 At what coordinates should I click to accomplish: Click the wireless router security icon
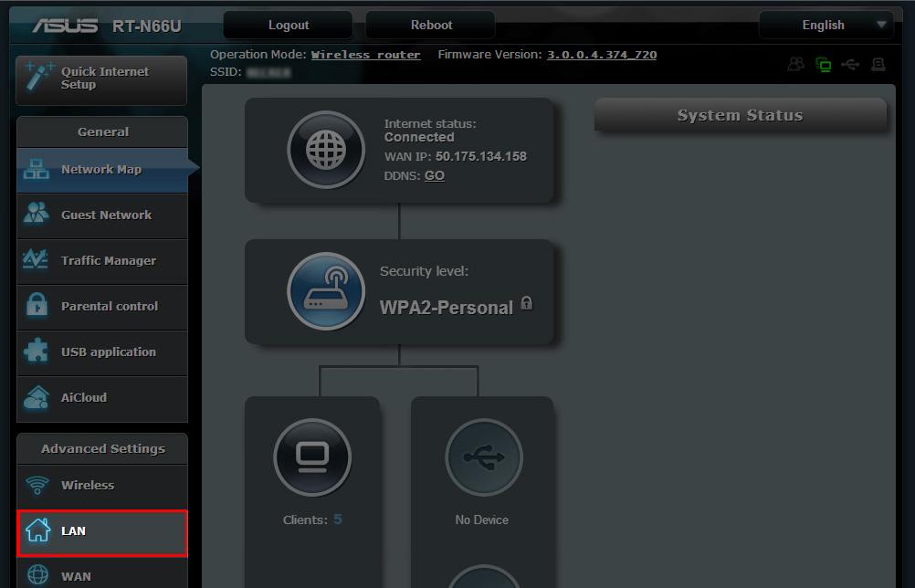(326, 291)
